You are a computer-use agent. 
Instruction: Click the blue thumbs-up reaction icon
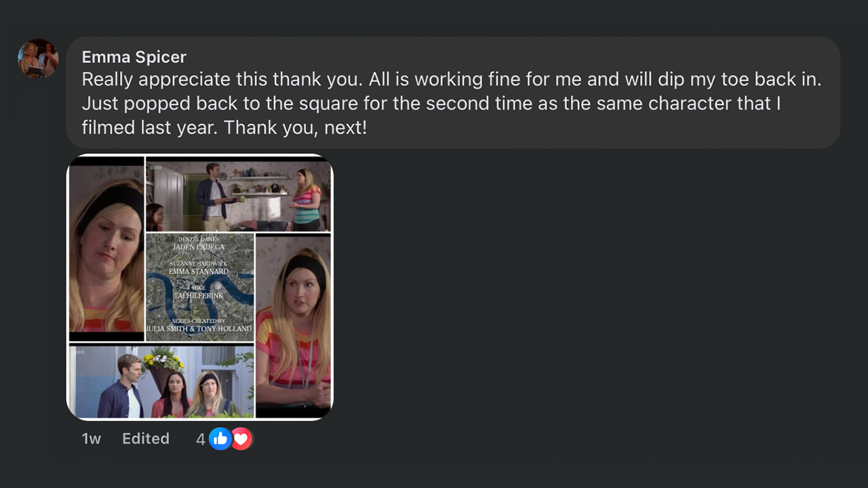[220, 439]
